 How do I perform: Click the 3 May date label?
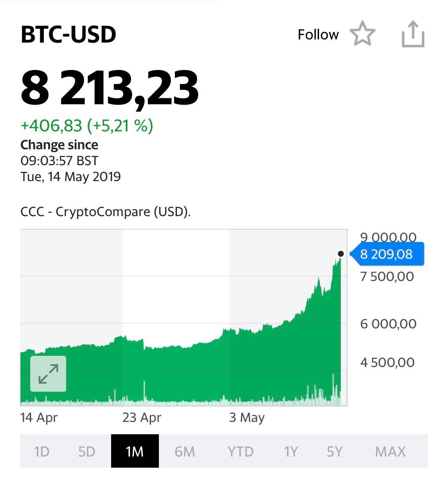point(247,418)
